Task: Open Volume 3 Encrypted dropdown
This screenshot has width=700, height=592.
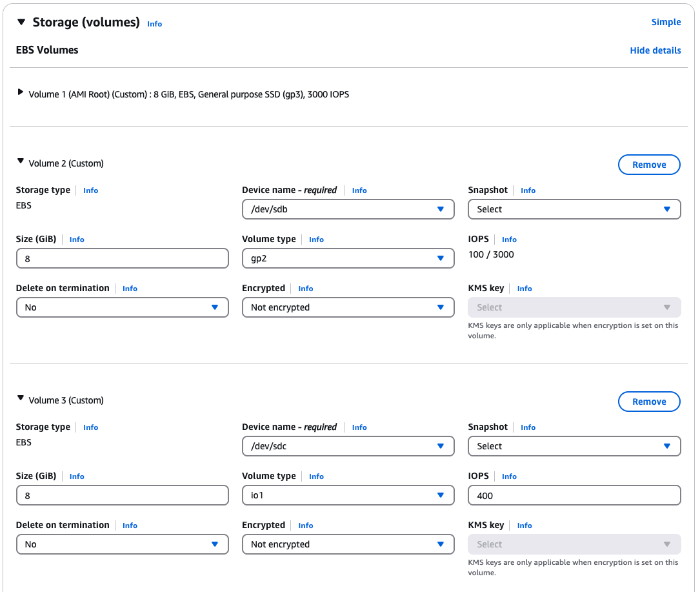Action: (348, 544)
